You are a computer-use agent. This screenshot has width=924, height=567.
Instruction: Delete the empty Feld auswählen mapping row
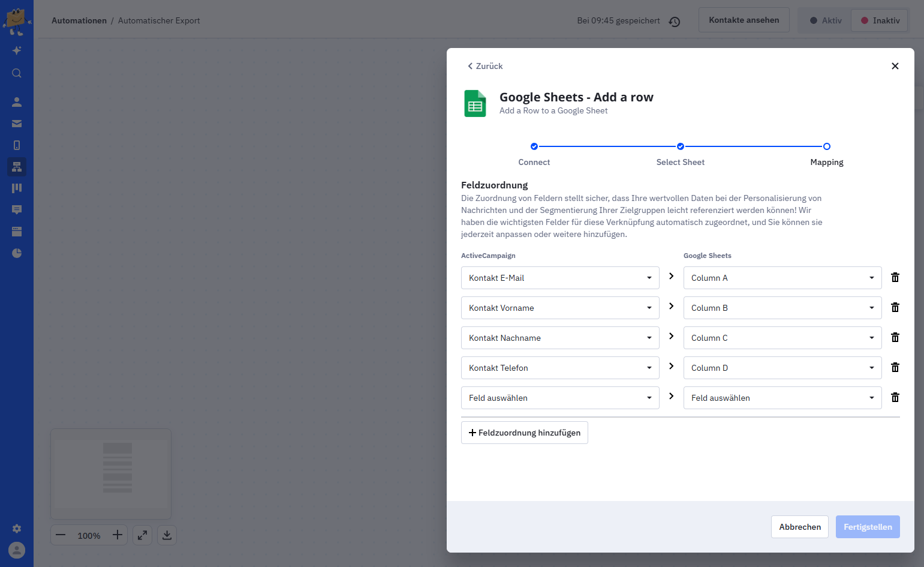[895, 397]
